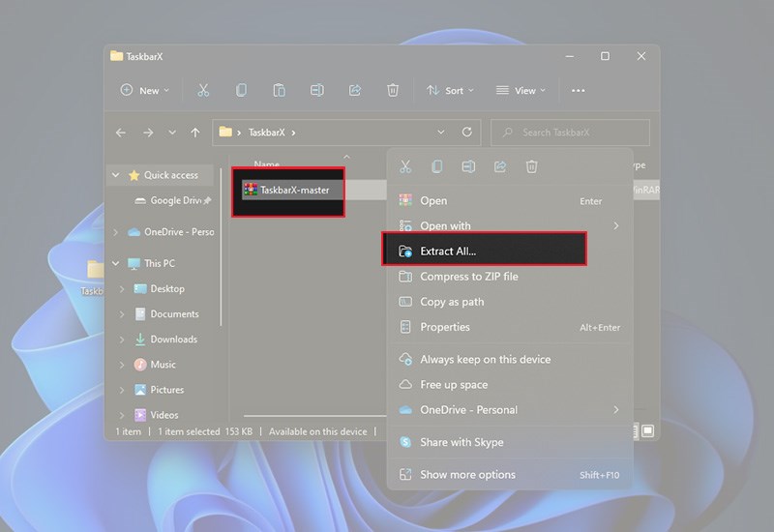Click the Delete icon in the context menu
Image resolution: width=774 pixels, height=532 pixels.
point(531,167)
